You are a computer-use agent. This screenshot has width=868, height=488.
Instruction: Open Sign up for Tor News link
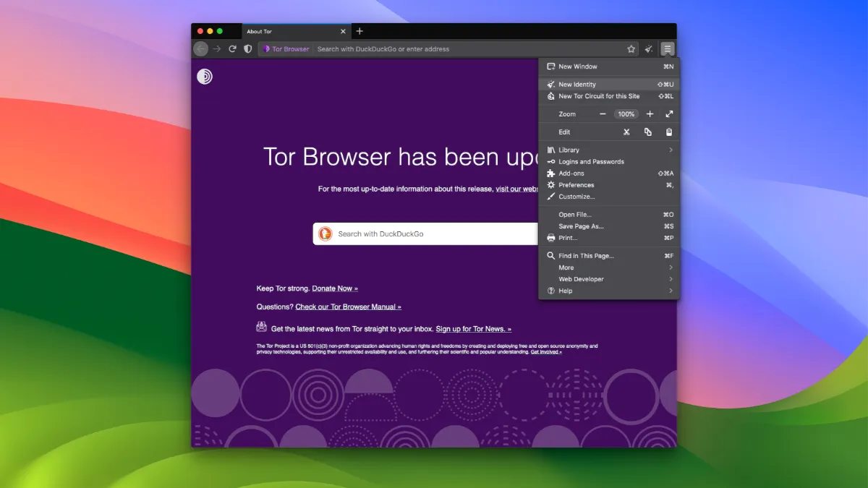pos(473,329)
